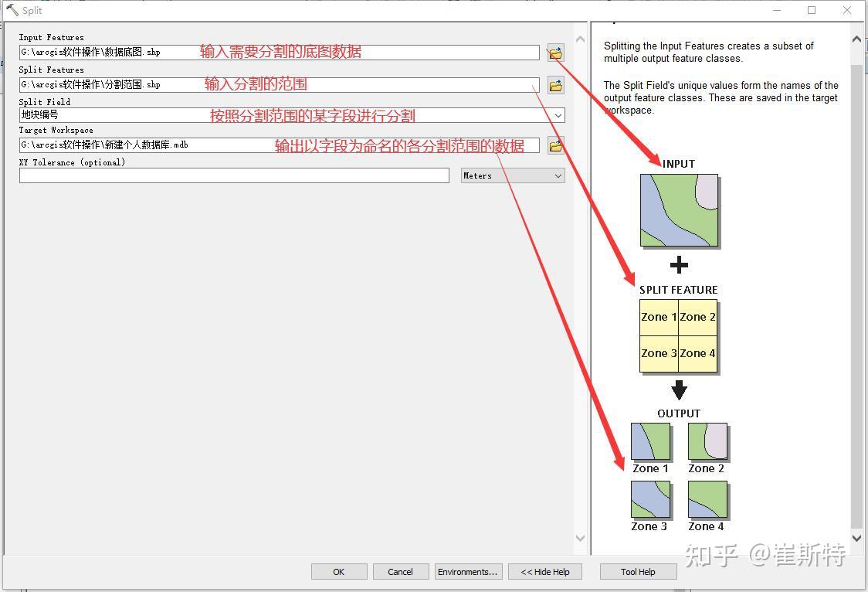The image size is (868, 592).
Task: Open the Meters units dropdown
Action: [x=558, y=175]
